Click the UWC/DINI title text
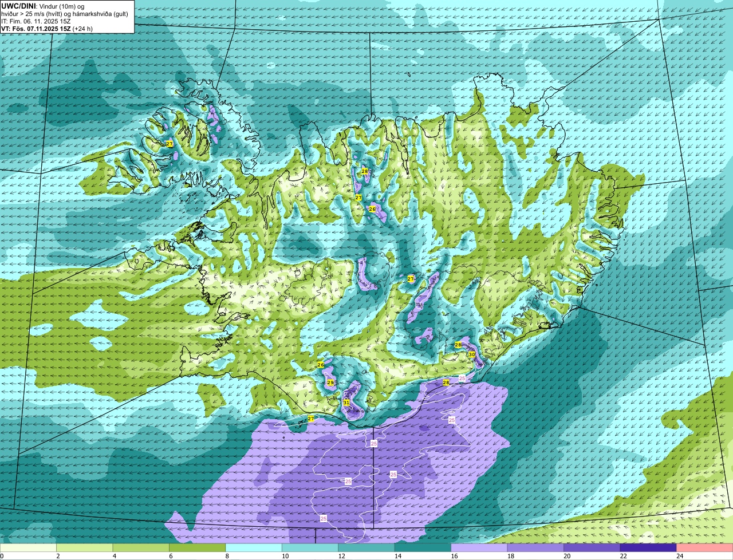 coord(18,5)
